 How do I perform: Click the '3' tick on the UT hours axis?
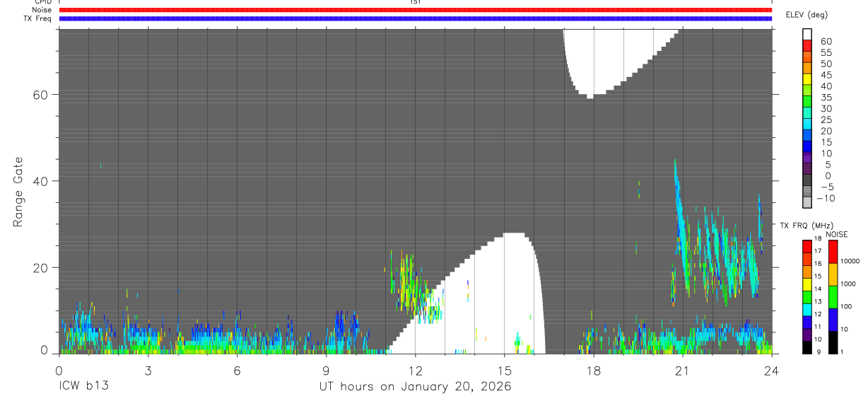point(148,371)
